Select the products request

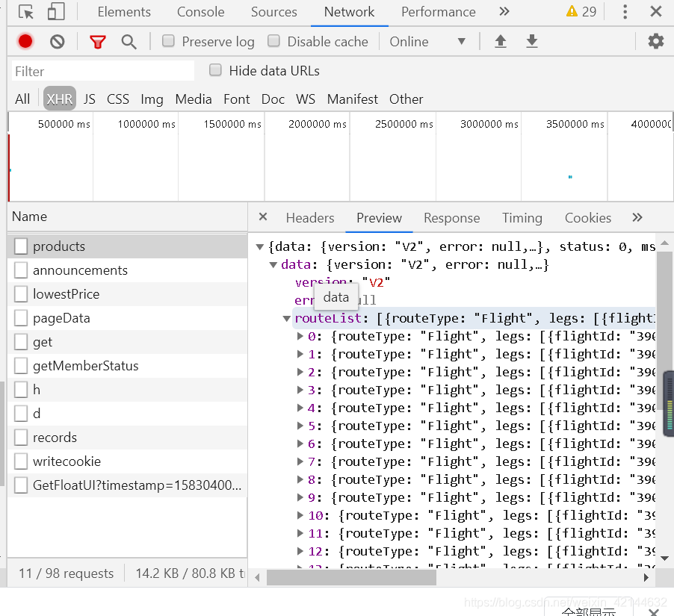pos(128,246)
